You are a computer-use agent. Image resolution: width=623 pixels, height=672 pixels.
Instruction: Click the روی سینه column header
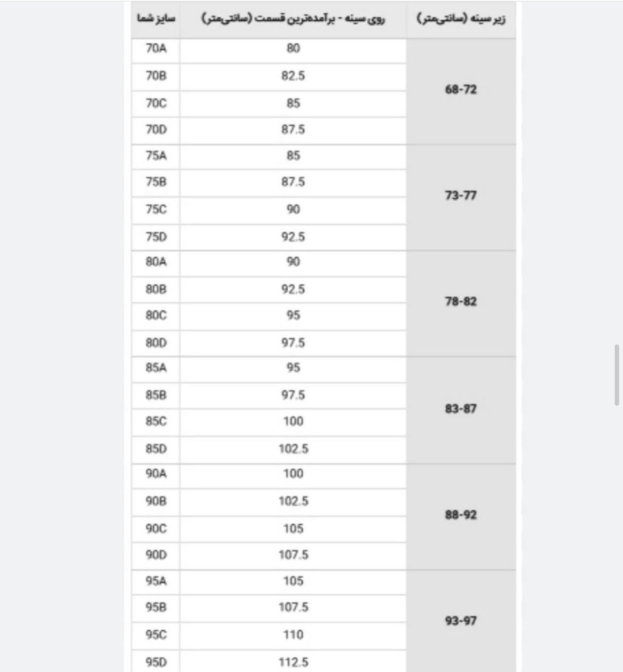pyautogui.click(x=293, y=19)
